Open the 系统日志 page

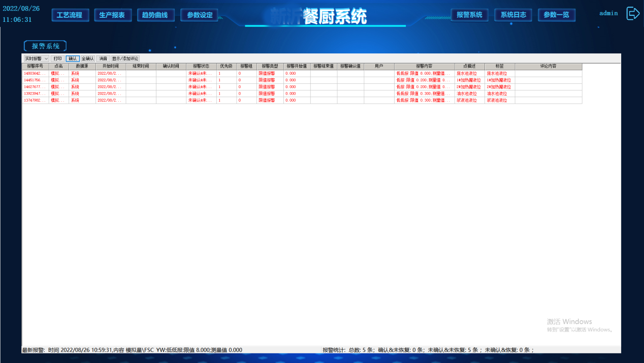pos(513,15)
